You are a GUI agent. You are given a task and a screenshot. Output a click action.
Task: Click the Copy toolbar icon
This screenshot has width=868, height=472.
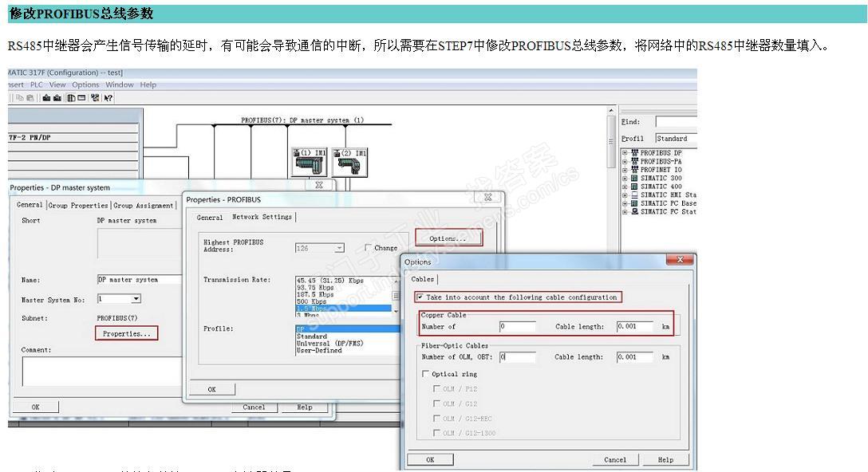coord(20,98)
